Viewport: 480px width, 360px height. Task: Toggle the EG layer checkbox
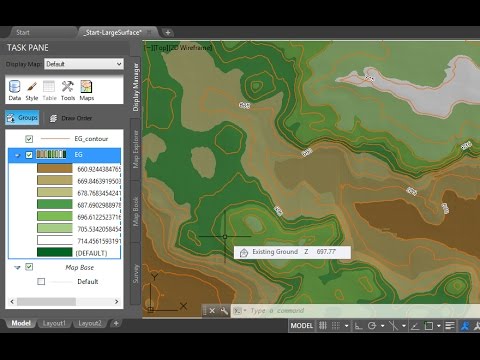pos(29,155)
